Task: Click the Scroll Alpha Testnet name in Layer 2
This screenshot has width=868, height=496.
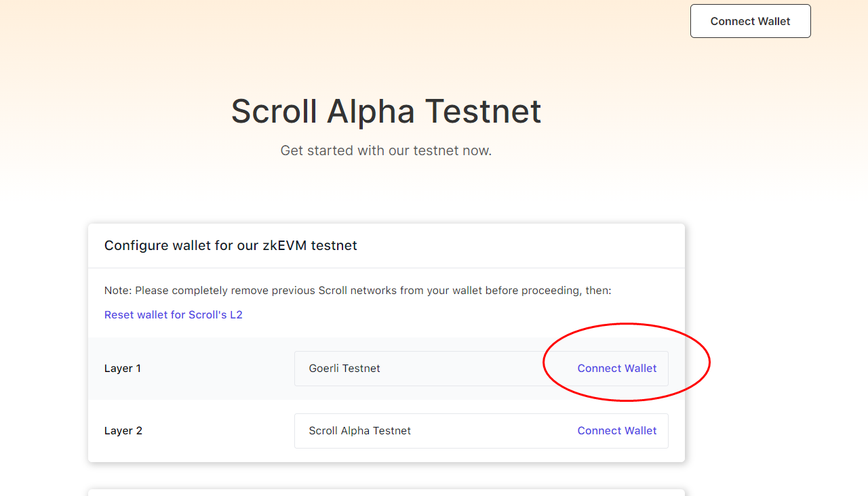Action: (359, 431)
